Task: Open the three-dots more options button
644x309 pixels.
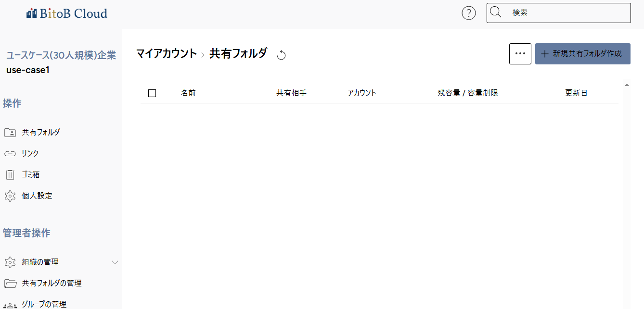Action: point(520,54)
